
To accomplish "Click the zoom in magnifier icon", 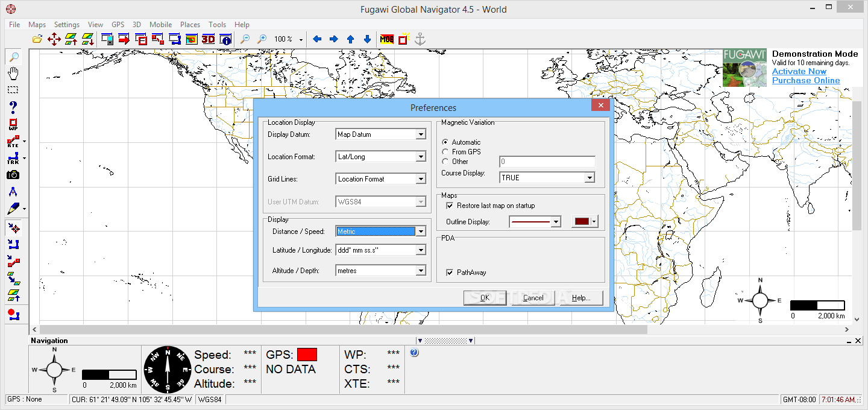I will click(262, 39).
